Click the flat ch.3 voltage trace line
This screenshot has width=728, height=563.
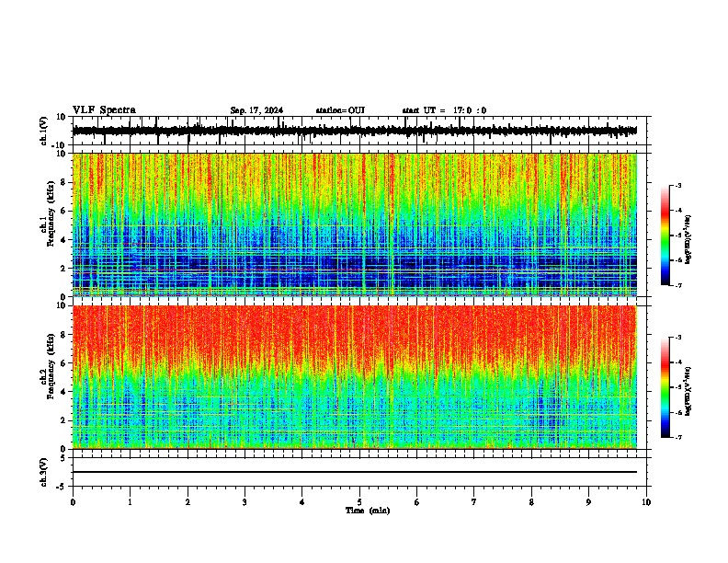(355, 472)
